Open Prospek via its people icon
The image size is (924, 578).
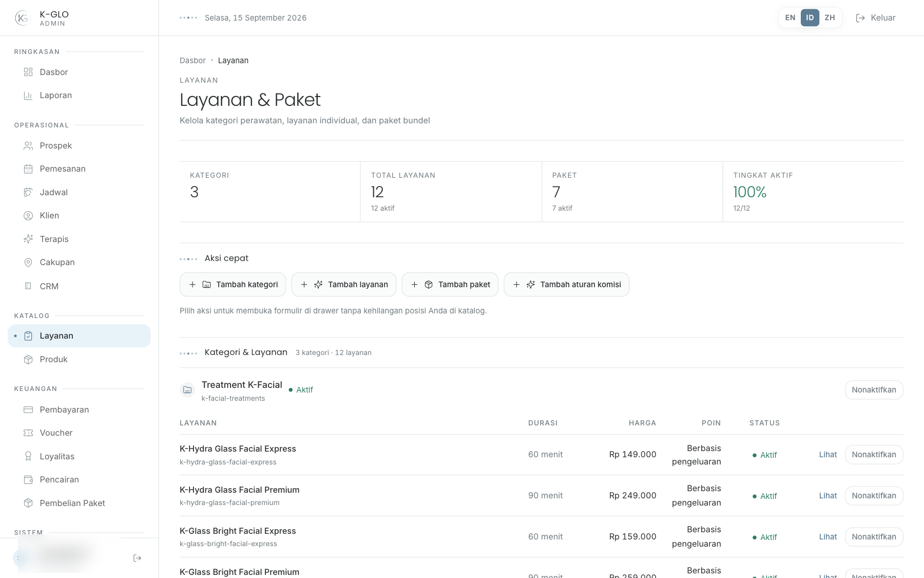(28, 145)
